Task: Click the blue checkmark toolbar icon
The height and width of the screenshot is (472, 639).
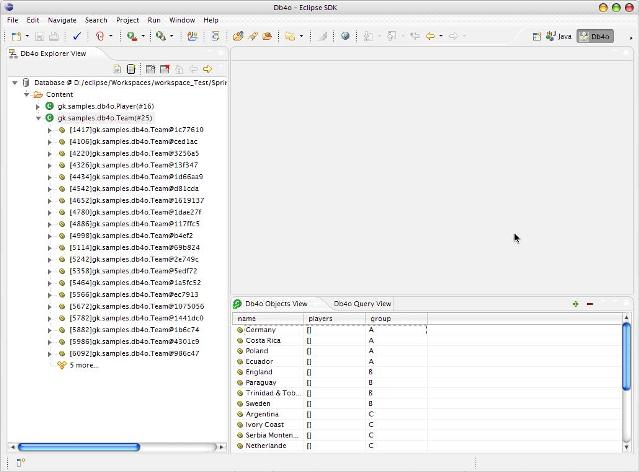Action: coord(77,36)
